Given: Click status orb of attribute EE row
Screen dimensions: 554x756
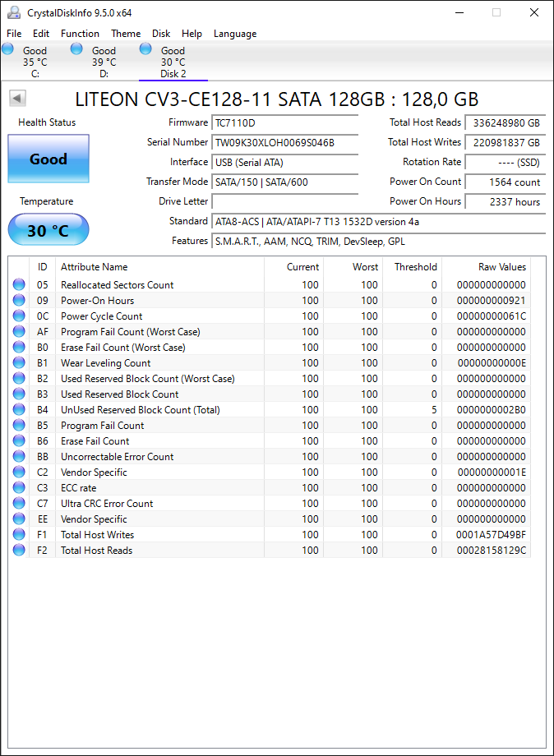Looking at the screenshot, I should (19, 519).
